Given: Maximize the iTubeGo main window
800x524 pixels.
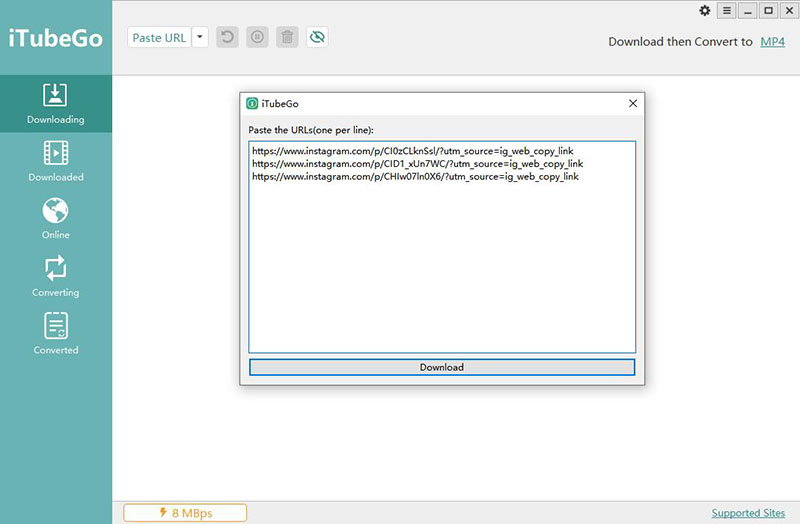Looking at the screenshot, I should (x=768, y=11).
